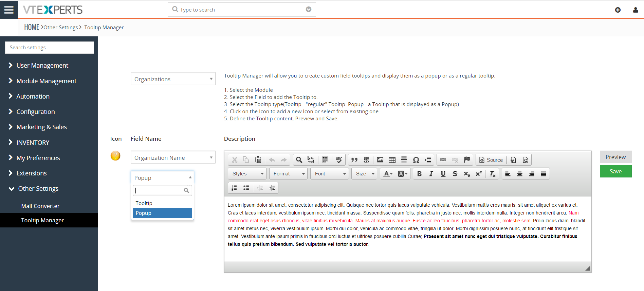The height and width of the screenshot is (291, 644).
Task: Open the Organizations module dropdown
Action: (x=173, y=79)
